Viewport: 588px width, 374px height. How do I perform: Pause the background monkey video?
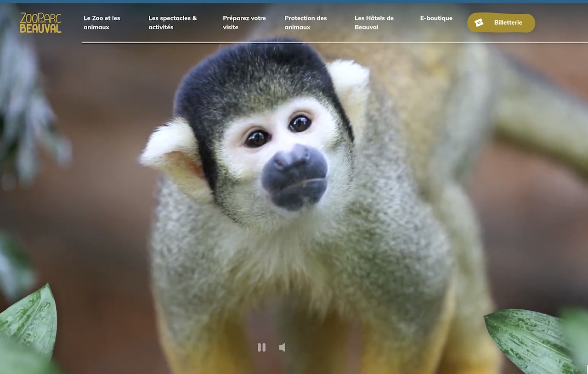(261, 347)
